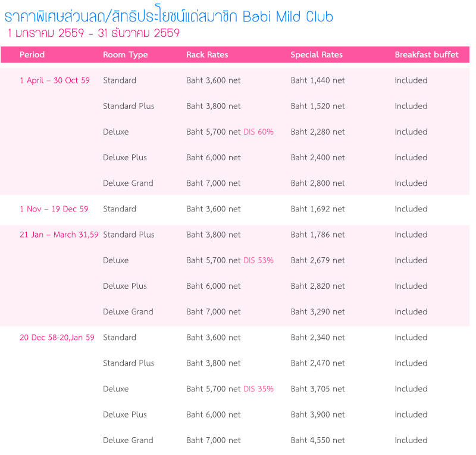
Task: Click the Period column header
Action: click(32, 55)
